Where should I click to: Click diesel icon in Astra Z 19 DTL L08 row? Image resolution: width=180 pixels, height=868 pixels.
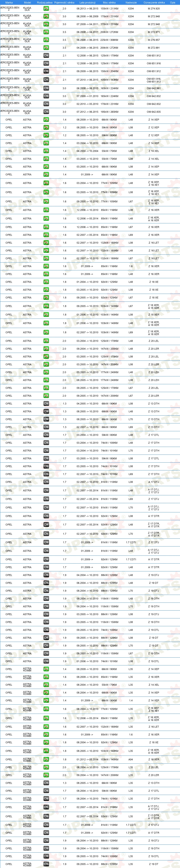(46, 661)
